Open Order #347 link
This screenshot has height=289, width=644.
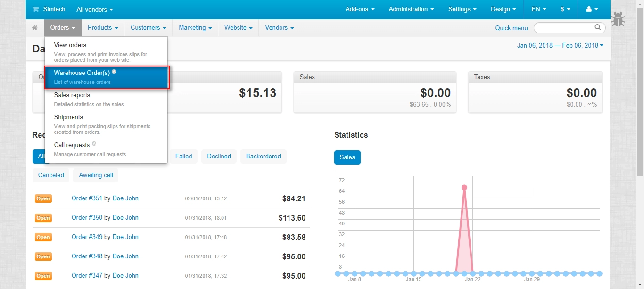87,276
